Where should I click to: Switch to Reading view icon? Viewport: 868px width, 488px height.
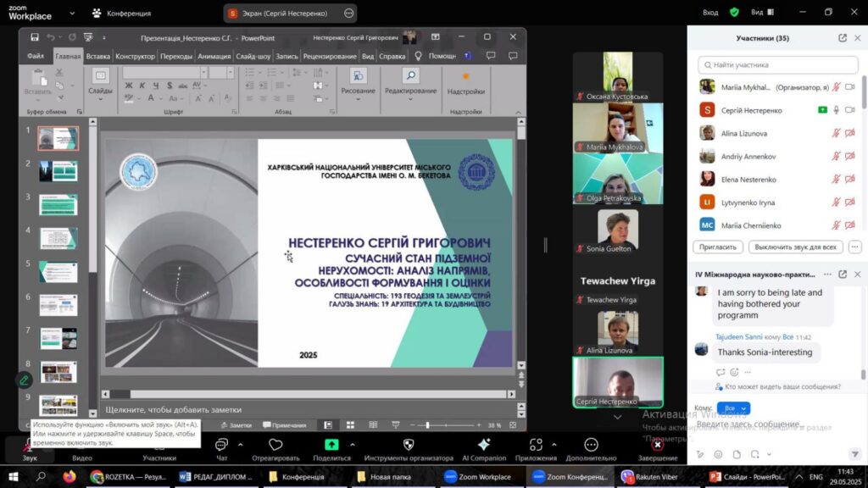point(373,425)
